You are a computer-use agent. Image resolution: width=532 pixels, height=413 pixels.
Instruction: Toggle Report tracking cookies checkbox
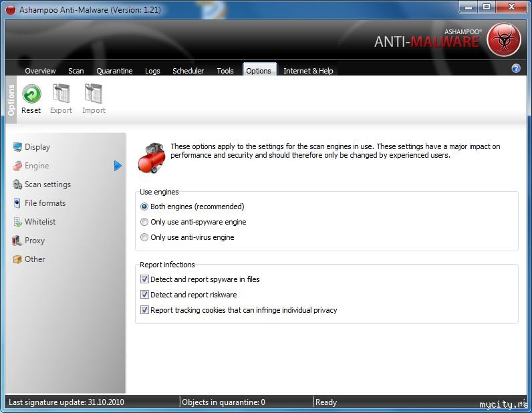(144, 310)
